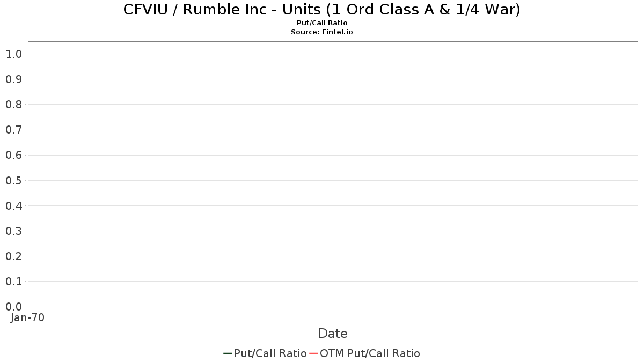Click the 0.3 y-axis tick label
The width and height of the screenshot is (644, 362).
pyautogui.click(x=14, y=231)
